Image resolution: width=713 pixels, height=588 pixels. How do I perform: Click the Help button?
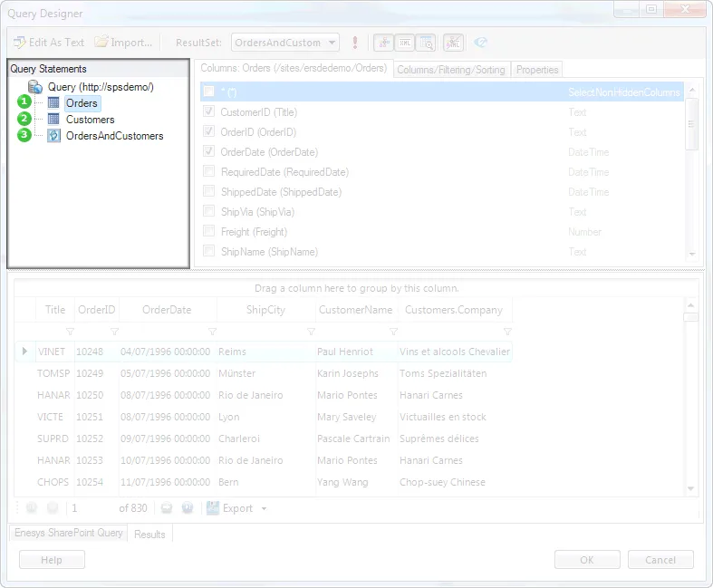52,560
